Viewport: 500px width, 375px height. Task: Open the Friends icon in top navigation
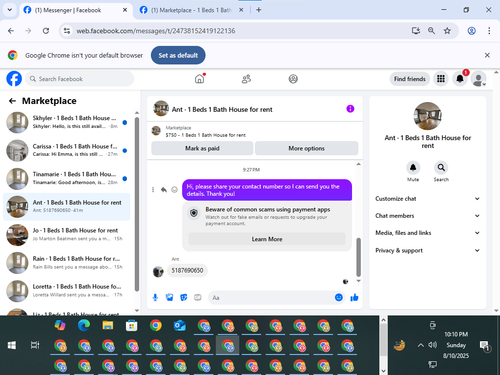246,79
